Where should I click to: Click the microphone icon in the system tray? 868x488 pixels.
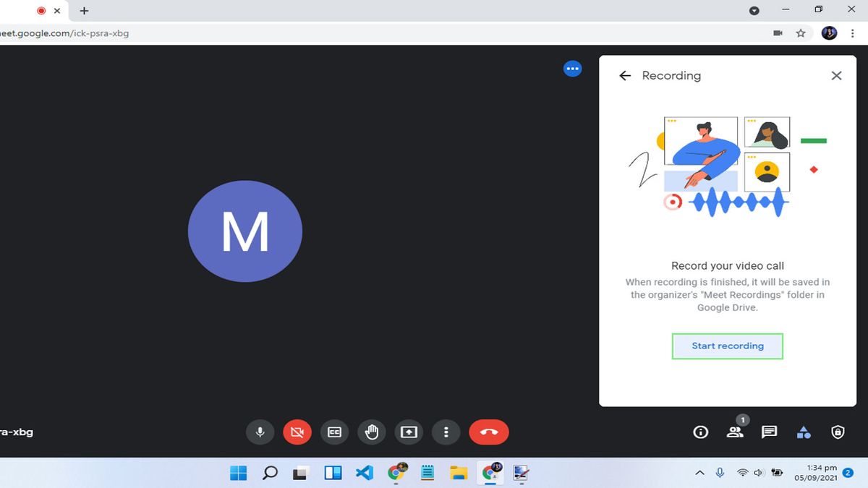[720, 473]
